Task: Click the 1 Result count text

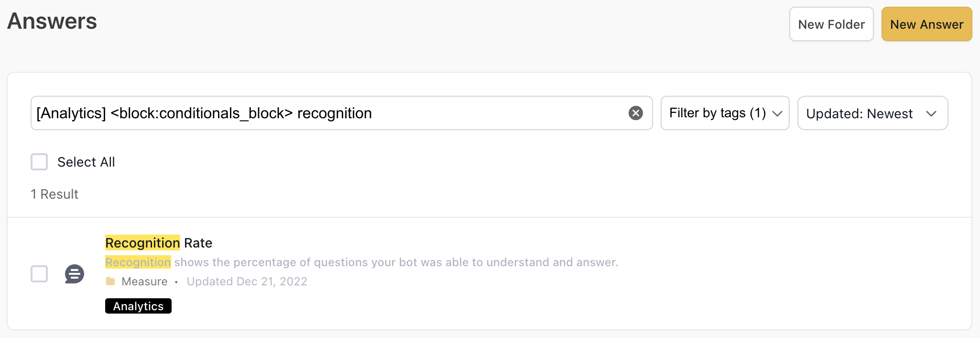Action: click(x=54, y=194)
